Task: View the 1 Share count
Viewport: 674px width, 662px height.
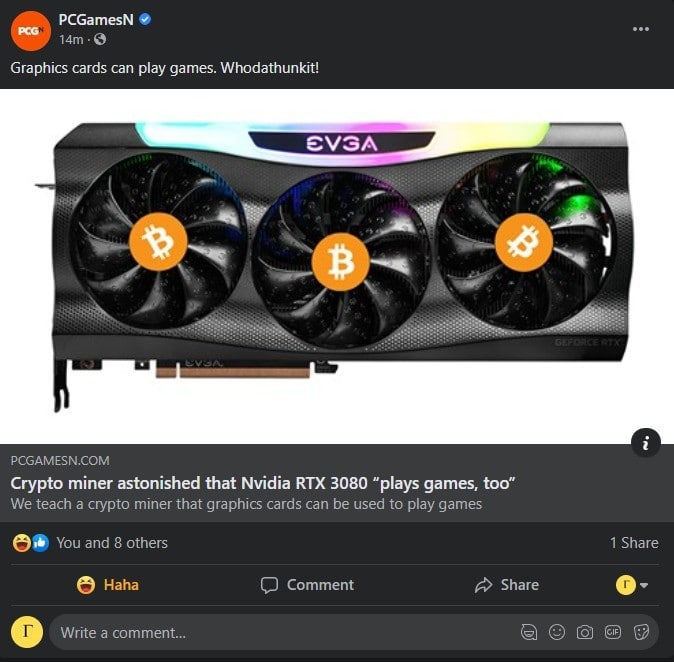Action: coord(634,542)
